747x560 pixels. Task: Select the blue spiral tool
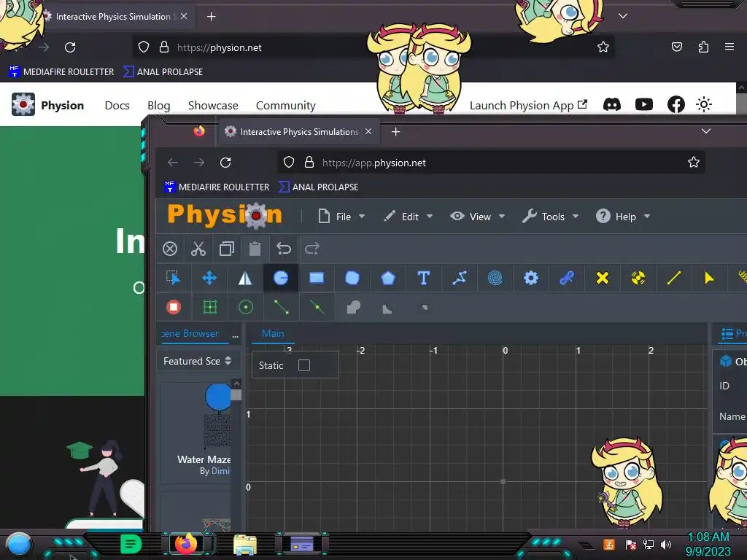495,278
